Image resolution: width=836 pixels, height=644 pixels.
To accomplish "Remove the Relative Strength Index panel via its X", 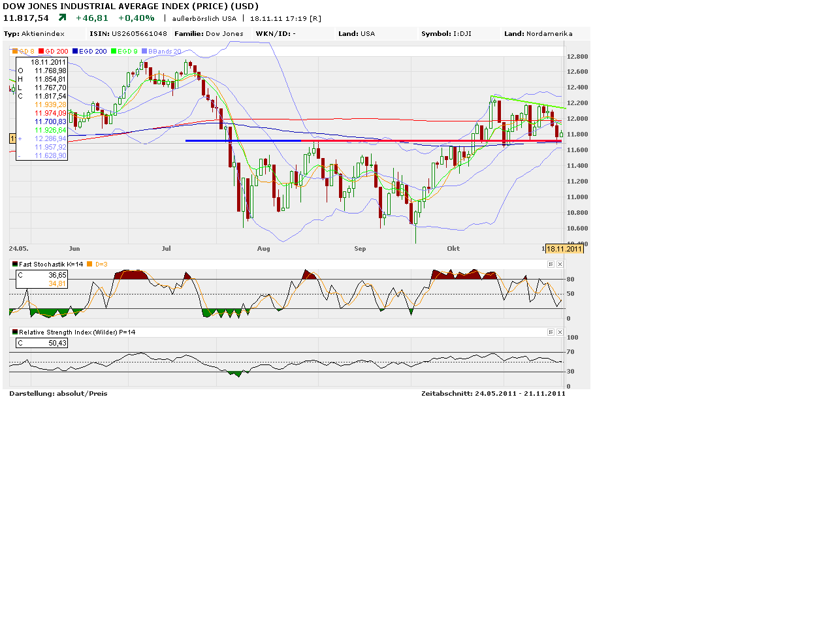I will [x=560, y=332].
